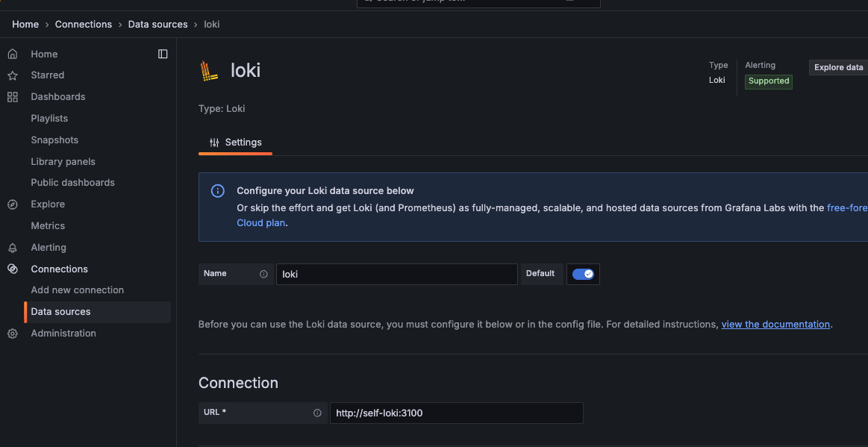Click the Administration gear icon
The width and height of the screenshot is (868, 447).
[x=12, y=334]
